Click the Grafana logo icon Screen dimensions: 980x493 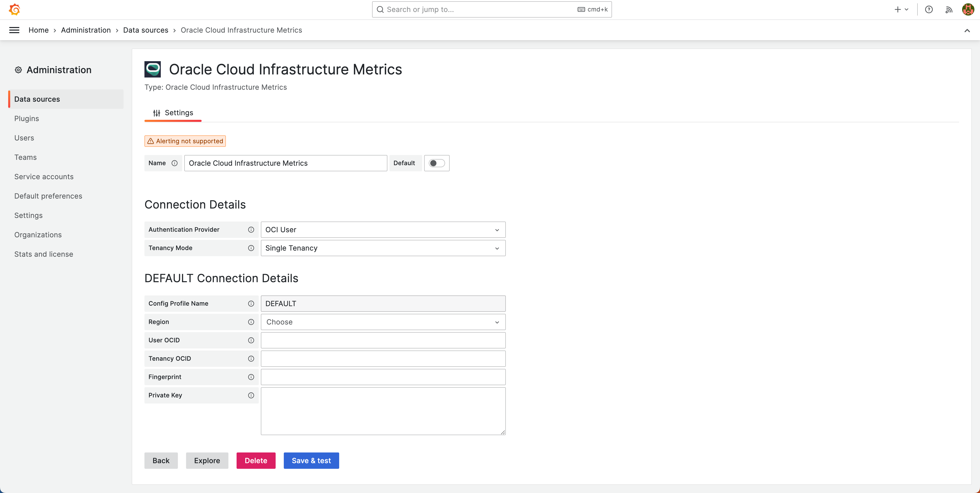point(15,9)
